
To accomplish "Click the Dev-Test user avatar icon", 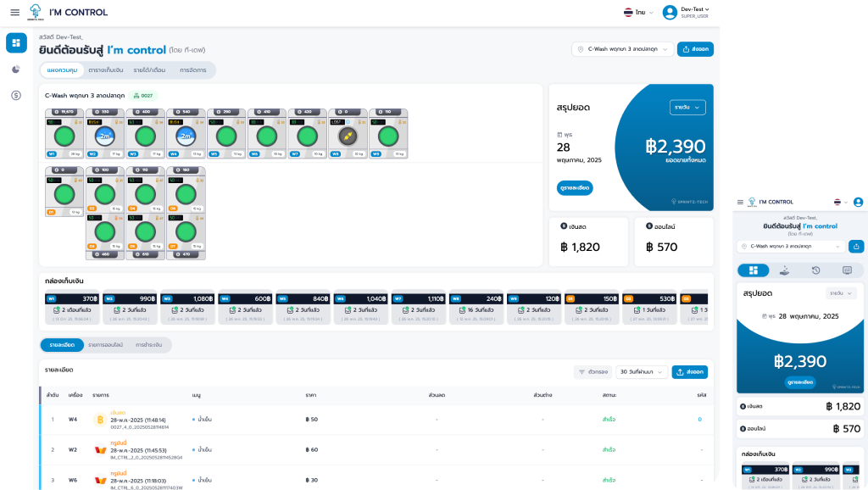I will (x=670, y=12).
